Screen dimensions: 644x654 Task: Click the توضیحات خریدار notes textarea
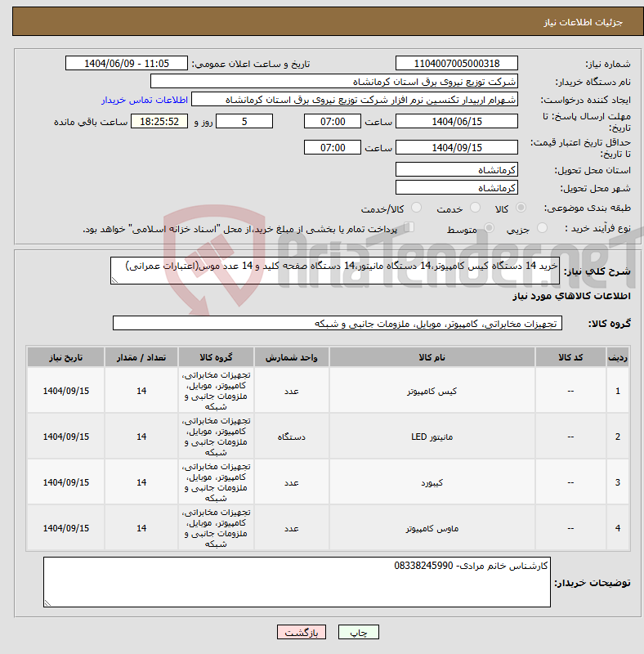coord(297,582)
